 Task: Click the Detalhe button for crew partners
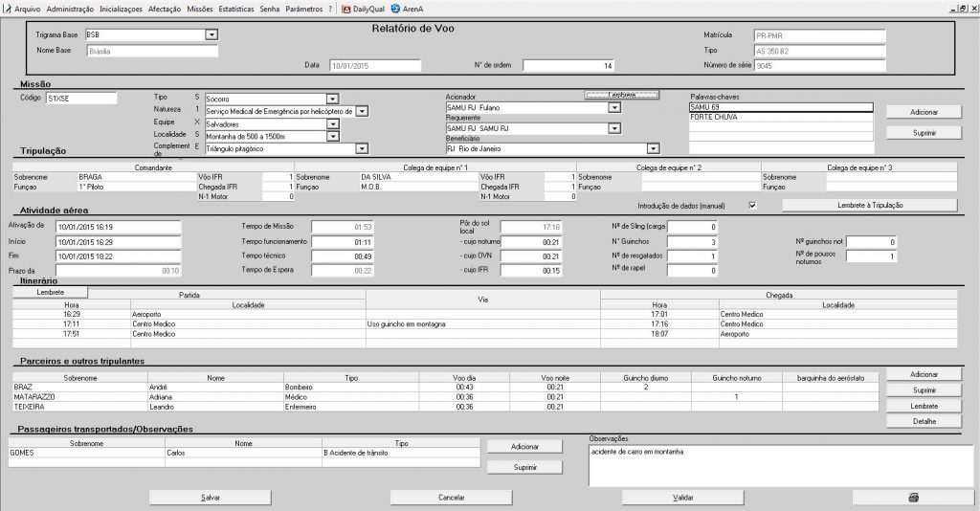coord(924,422)
